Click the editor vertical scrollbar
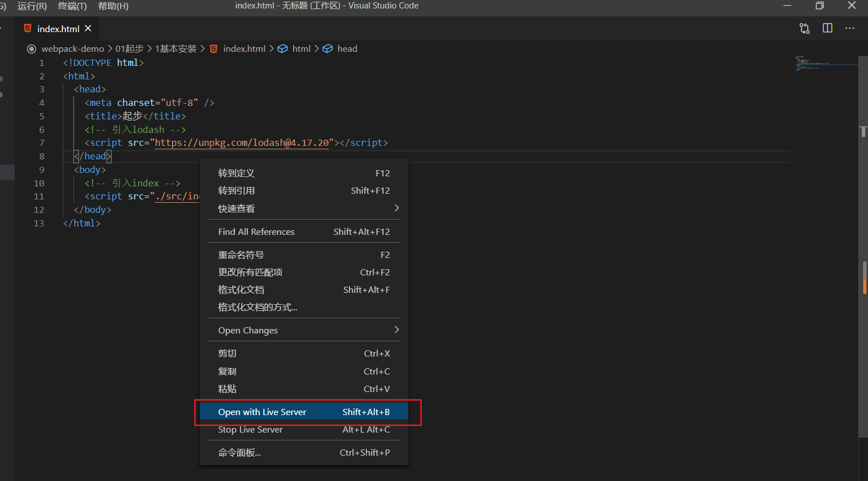This screenshot has height=481, width=868. click(x=863, y=246)
